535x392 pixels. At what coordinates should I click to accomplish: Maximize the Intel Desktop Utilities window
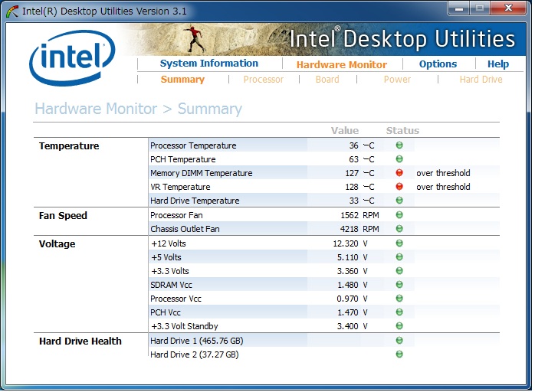[x=480, y=8]
